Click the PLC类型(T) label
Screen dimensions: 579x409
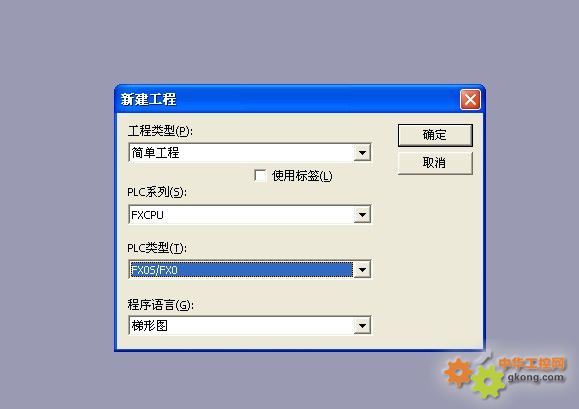pyautogui.click(x=157, y=248)
